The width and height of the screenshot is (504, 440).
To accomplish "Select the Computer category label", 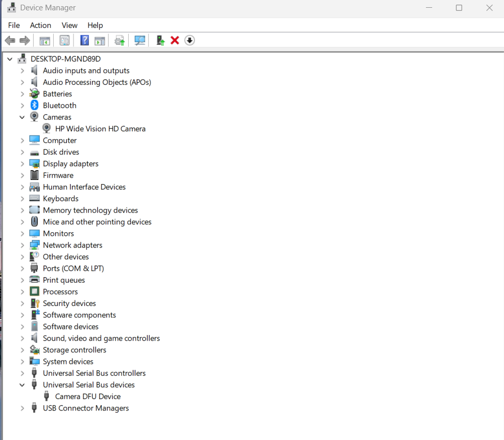I will [60, 141].
